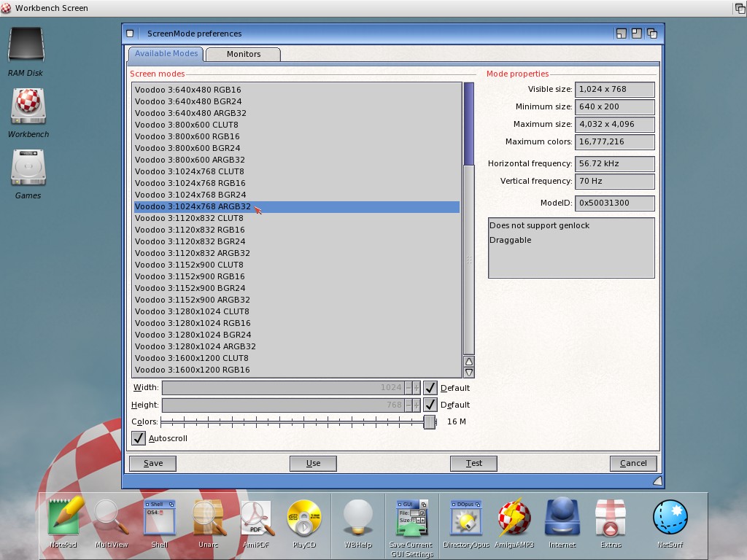Click the screen modes list scroll-down arrow

point(469,373)
